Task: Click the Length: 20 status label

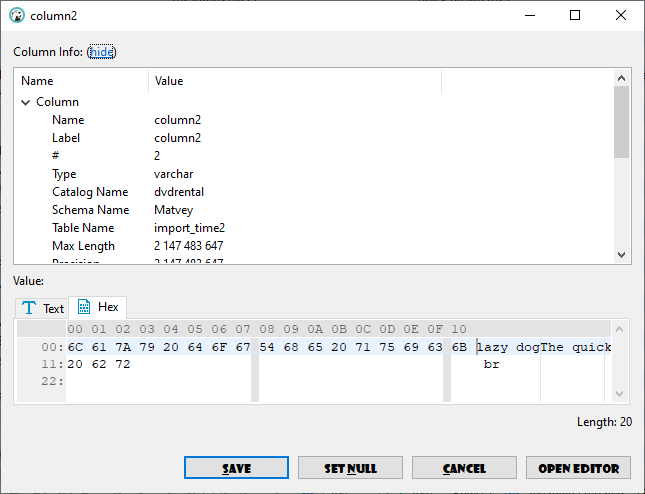Action: (604, 422)
